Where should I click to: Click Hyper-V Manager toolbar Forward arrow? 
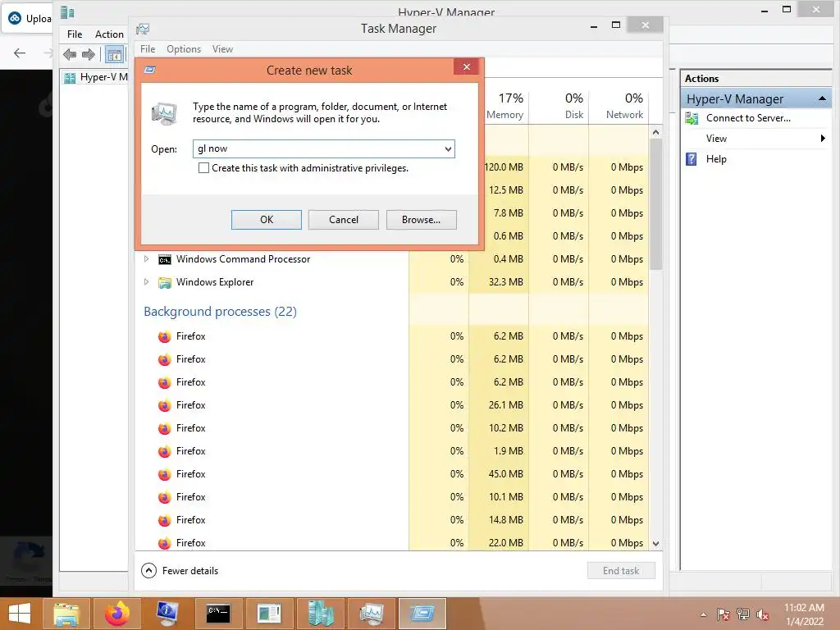[x=89, y=54]
